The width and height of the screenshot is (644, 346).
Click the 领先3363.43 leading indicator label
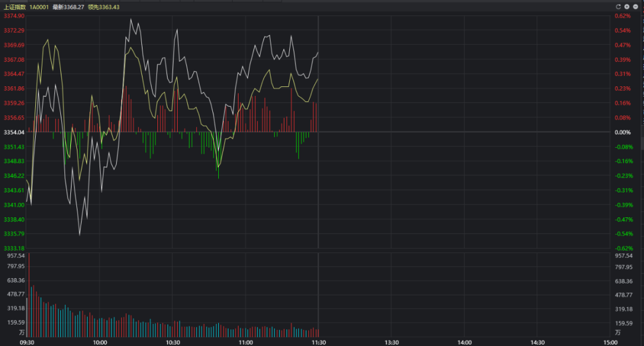click(104, 7)
